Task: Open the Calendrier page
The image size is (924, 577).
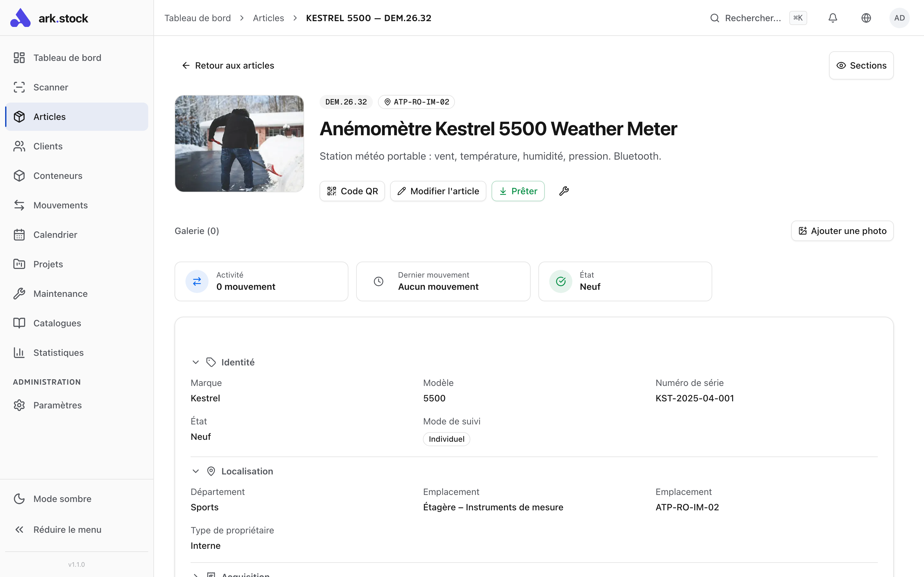Action: 55,235
